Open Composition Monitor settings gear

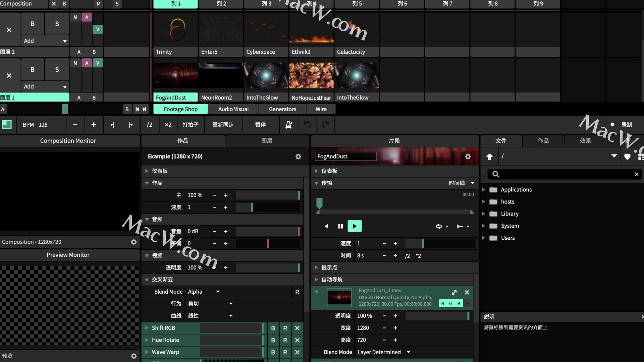tap(133, 242)
